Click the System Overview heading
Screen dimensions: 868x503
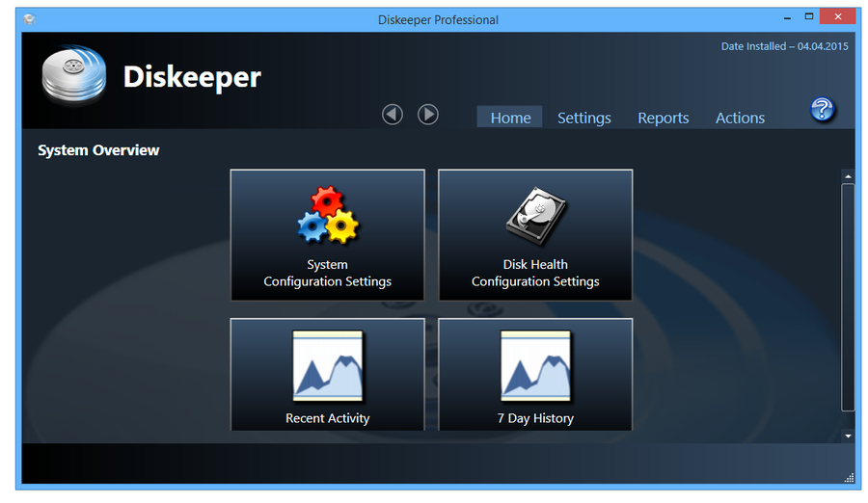point(98,150)
